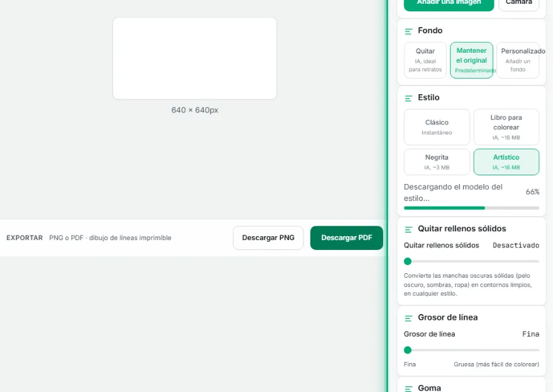Click Añadir una imagen button
The height and width of the screenshot is (392, 553).
tap(449, 4)
